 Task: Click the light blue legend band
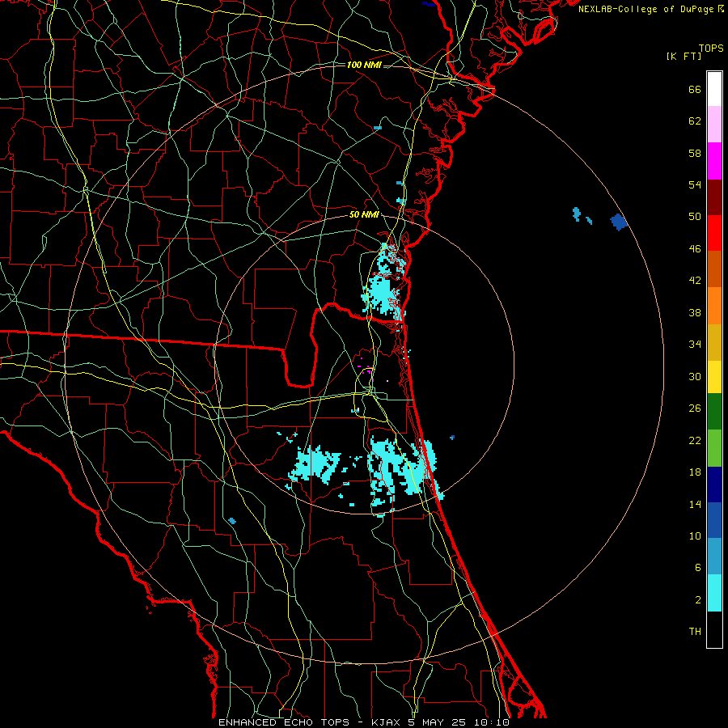coord(714,557)
